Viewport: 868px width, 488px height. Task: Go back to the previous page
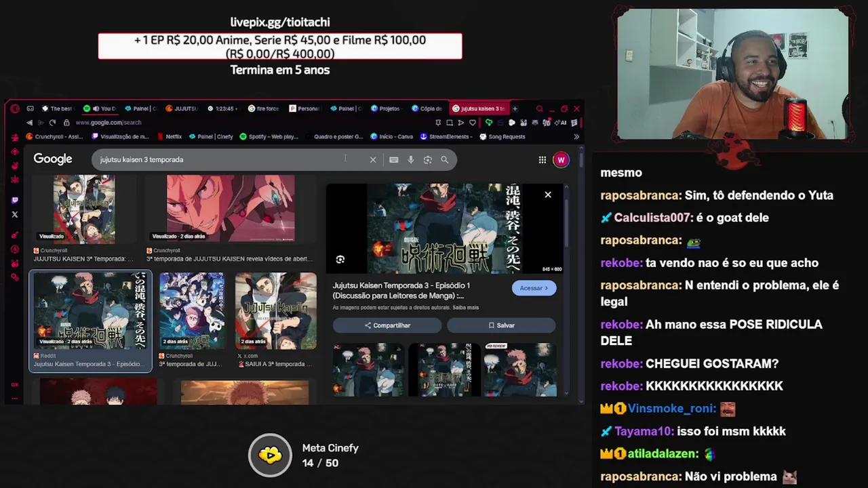(x=29, y=123)
